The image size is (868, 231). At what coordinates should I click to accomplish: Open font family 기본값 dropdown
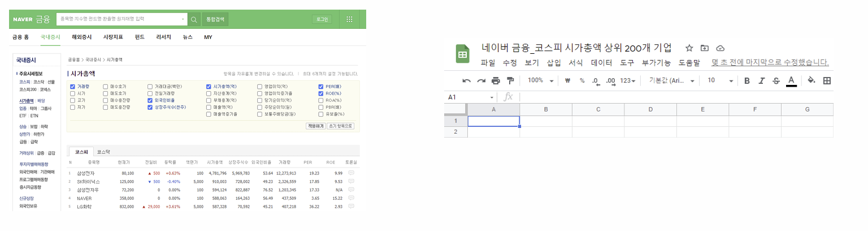(x=672, y=80)
